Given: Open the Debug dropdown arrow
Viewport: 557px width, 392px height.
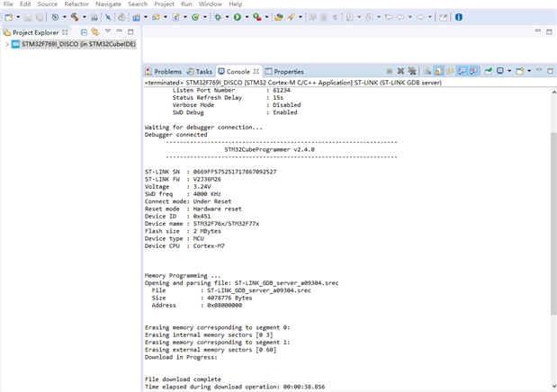Looking at the screenshot, I should [x=228, y=17].
